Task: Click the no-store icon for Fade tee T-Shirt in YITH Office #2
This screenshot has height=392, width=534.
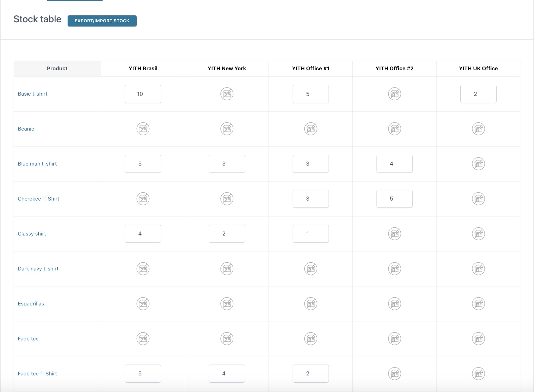Action: 395,374
